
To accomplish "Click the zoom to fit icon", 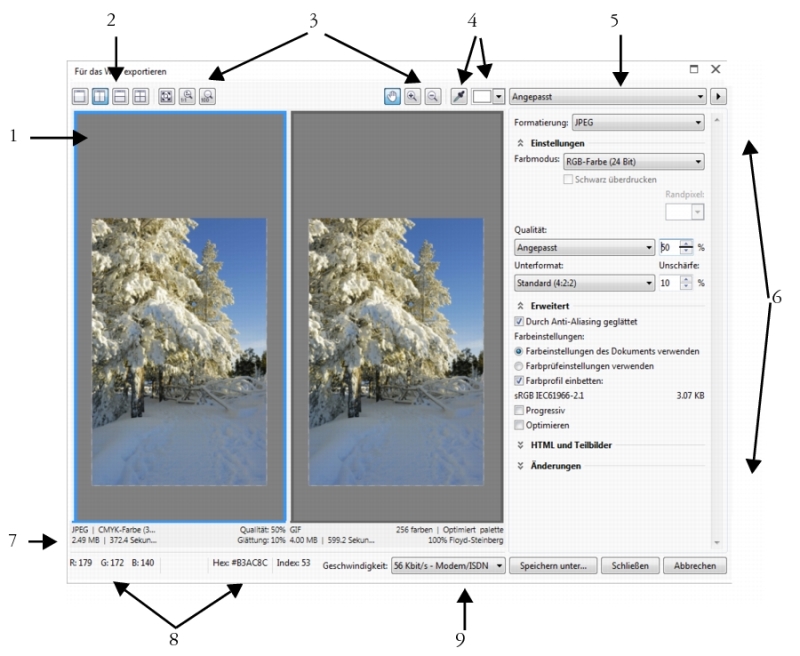I will pyautogui.click(x=166, y=97).
